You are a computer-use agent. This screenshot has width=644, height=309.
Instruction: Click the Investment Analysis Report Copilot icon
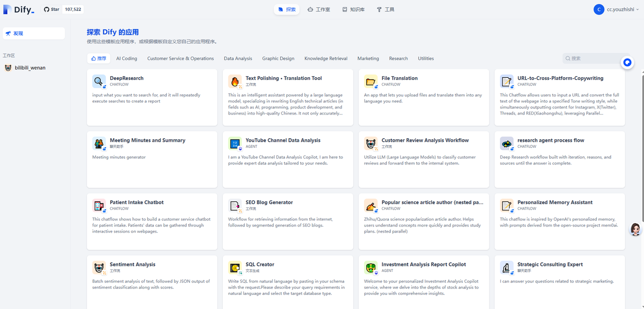[x=370, y=267]
